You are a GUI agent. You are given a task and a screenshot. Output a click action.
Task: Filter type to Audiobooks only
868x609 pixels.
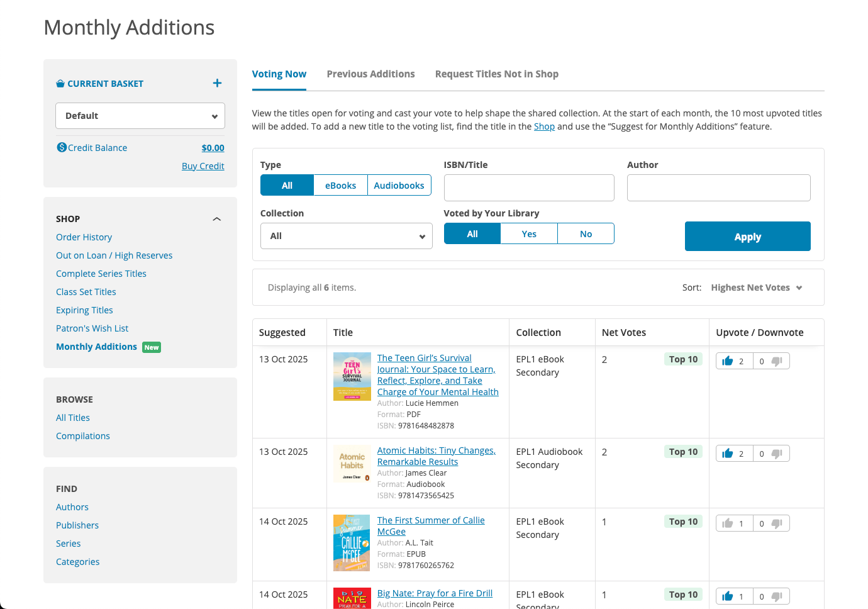[x=399, y=186]
